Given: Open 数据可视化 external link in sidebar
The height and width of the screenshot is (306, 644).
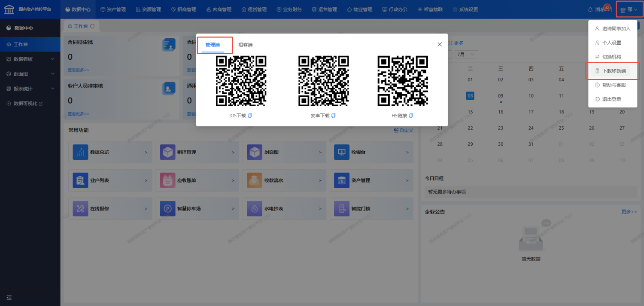Looking at the screenshot, I should click(30, 104).
